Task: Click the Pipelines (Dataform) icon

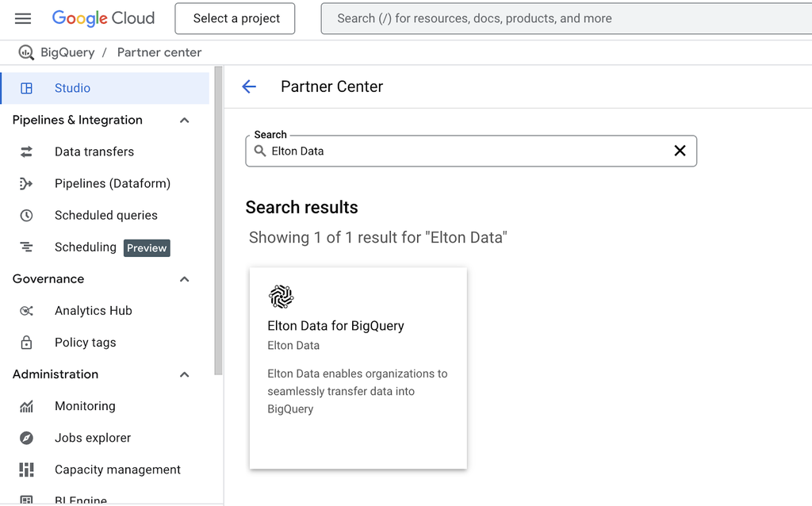Action: tap(26, 183)
